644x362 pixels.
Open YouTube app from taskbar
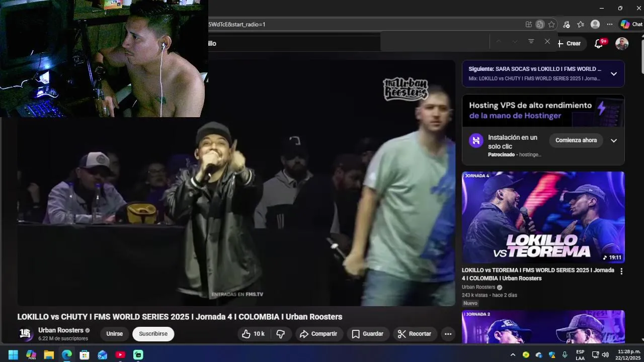pyautogui.click(x=120, y=355)
